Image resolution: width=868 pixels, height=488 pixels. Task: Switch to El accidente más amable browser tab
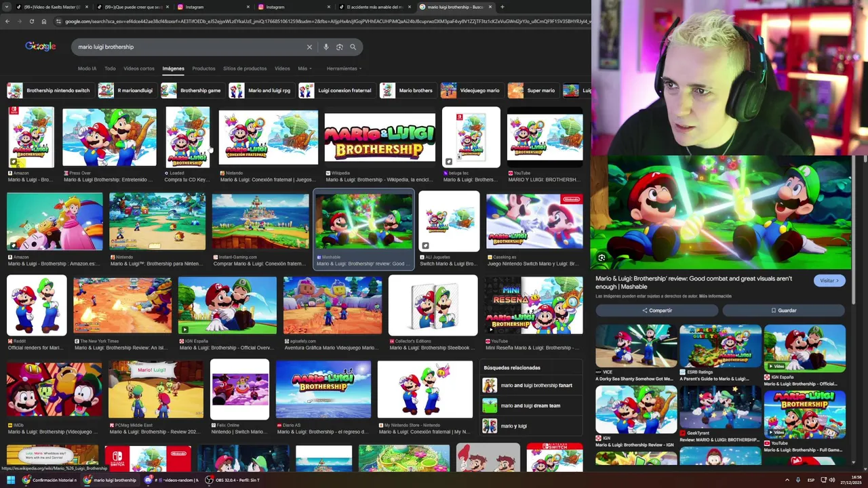tap(374, 7)
